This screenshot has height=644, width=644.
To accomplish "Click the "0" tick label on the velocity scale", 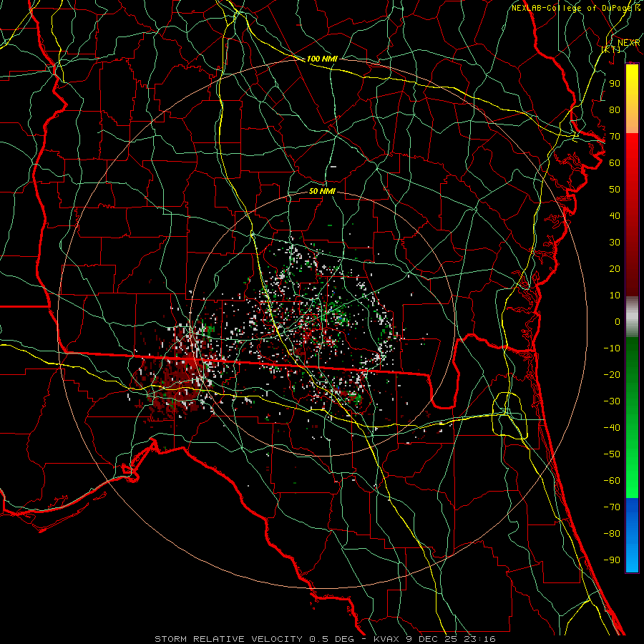I will (x=618, y=321).
